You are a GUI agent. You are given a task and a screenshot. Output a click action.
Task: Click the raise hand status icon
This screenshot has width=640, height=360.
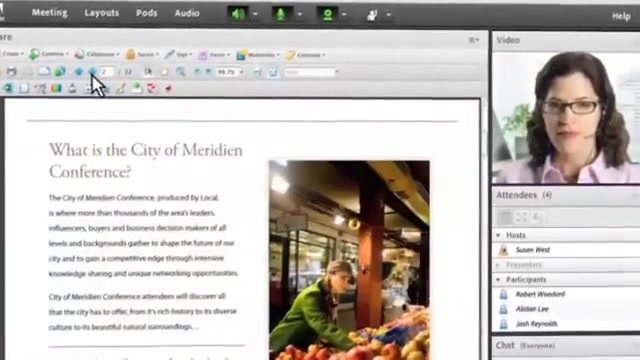[x=372, y=15]
